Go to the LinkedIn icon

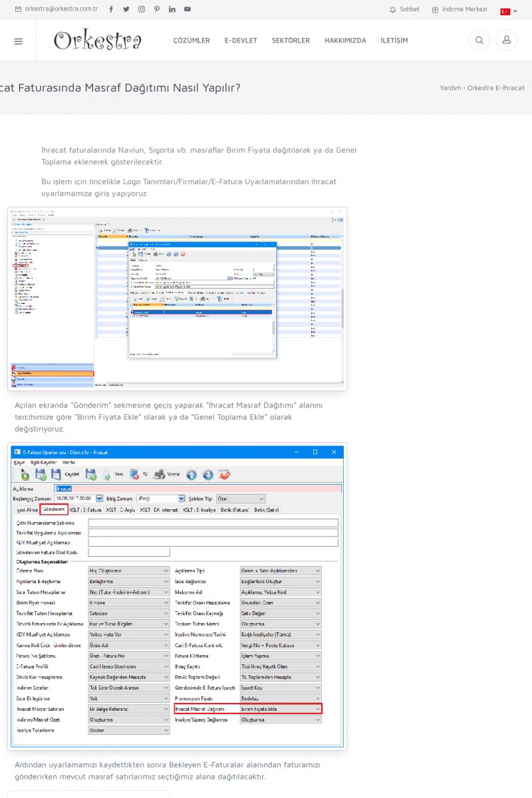pos(172,9)
